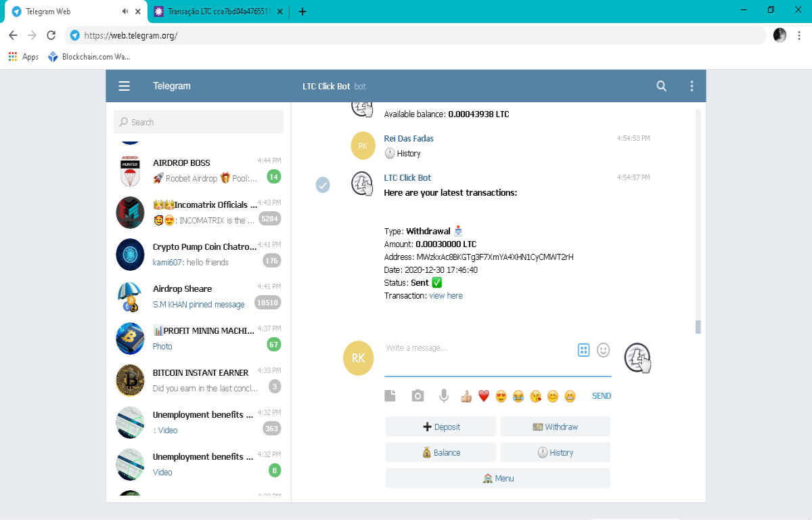
Task: Click the browser forward arrow
Action: pyautogui.click(x=32, y=35)
